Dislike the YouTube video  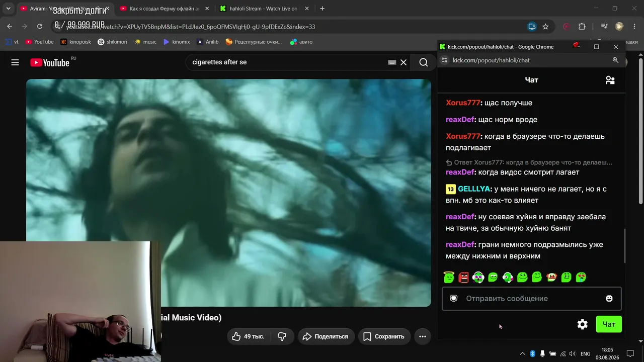pyautogui.click(x=282, y=336)
